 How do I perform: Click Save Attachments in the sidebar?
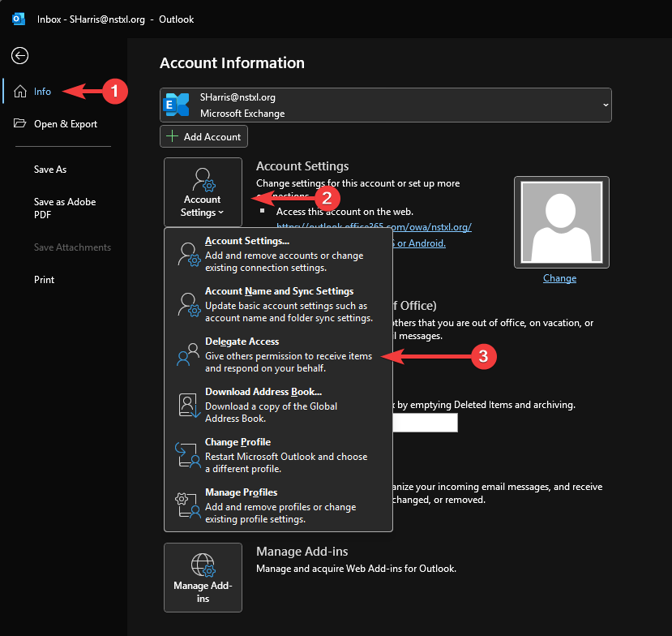tap(72, 247)
